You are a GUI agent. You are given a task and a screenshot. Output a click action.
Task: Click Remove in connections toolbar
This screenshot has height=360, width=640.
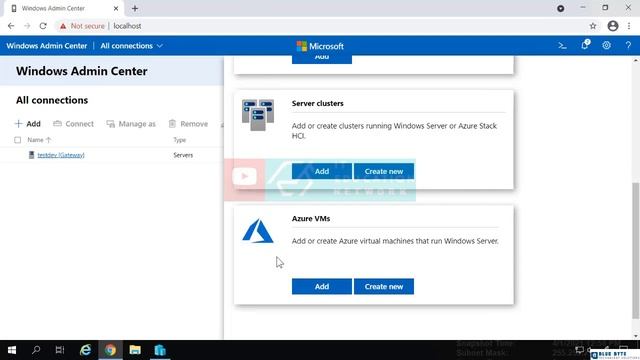click(188, 124)
